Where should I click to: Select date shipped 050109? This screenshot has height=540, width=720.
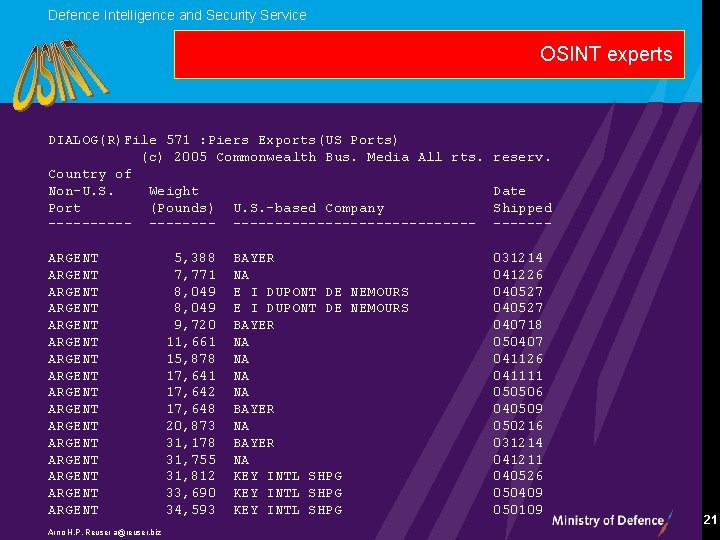(x=518, y=510)
